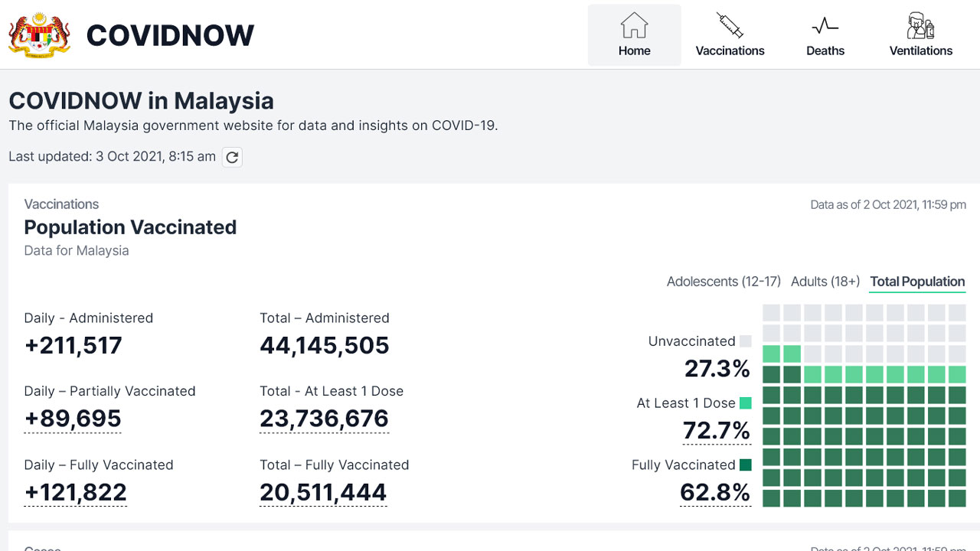Click the 72.7% at least 1 dose figure
The image size is (980, 551).
pyautogui.click(x=717, y=431)
